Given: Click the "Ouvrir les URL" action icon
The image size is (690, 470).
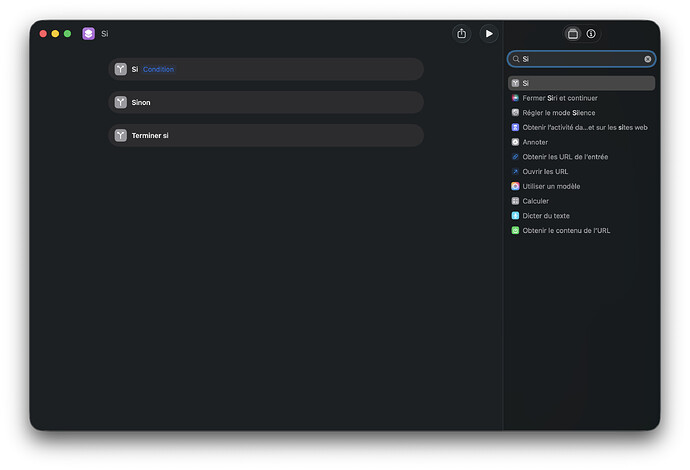Looking at the screenshot, I should pyautogui.click(x=515, y=172).
